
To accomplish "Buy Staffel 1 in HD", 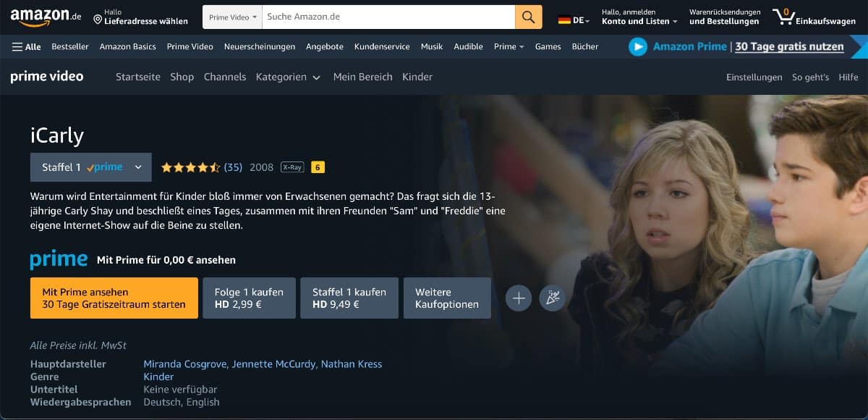I will tap(349, 298).
